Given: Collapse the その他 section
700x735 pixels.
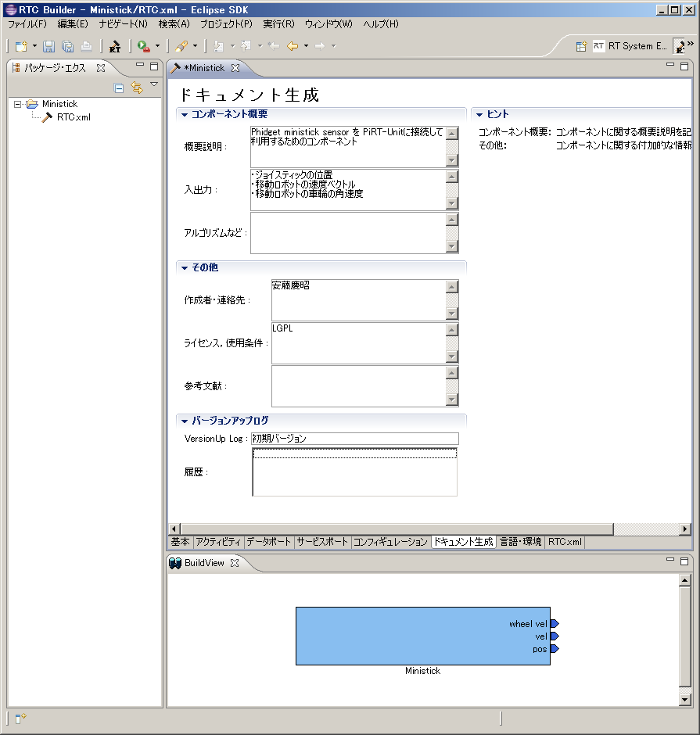Looking at the screenshot, I should point(185,267).
